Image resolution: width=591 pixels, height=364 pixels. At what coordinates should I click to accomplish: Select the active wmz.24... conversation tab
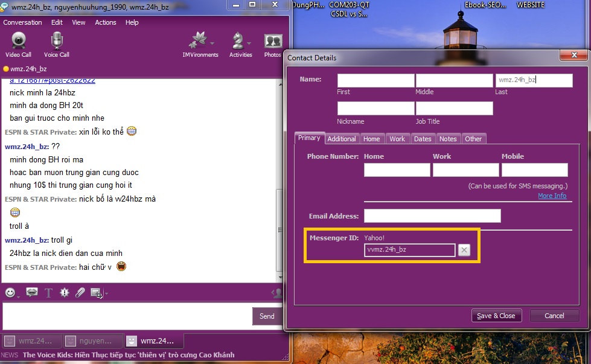tap(154, 341)
